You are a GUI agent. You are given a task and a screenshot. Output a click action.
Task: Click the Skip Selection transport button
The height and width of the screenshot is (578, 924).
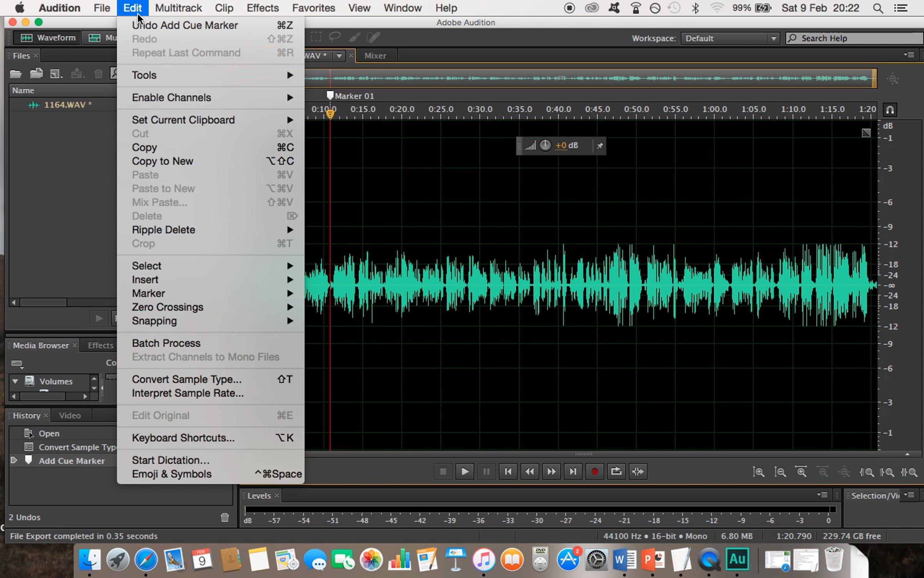(x=638, y=471)
